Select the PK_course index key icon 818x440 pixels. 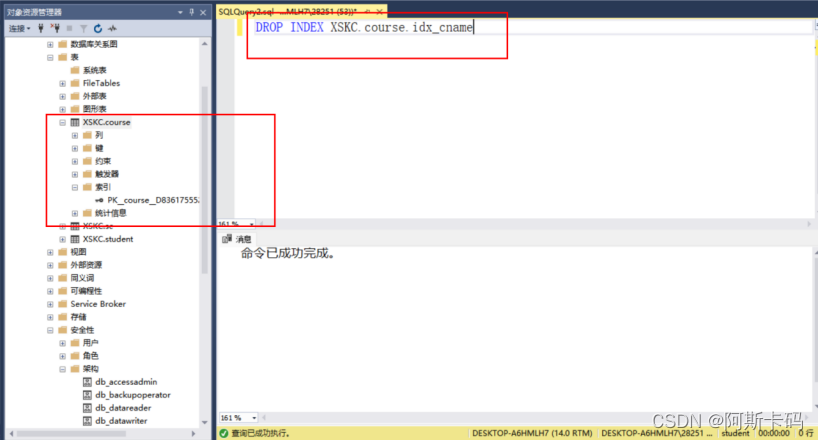[99, 200]
